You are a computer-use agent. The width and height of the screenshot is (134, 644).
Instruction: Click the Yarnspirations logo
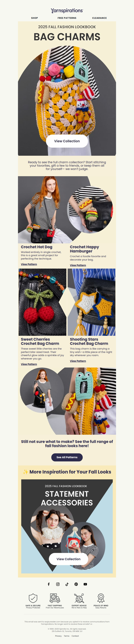(67, 11)
